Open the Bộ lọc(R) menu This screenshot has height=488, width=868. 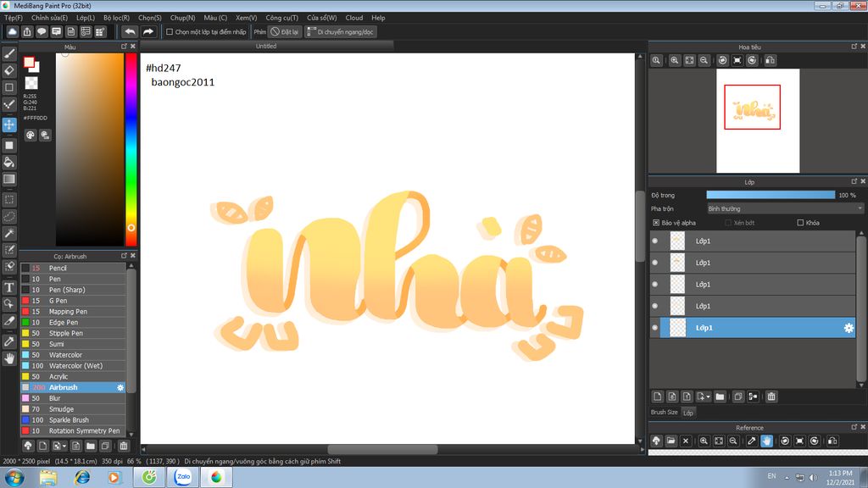click(x=116, y=18)
